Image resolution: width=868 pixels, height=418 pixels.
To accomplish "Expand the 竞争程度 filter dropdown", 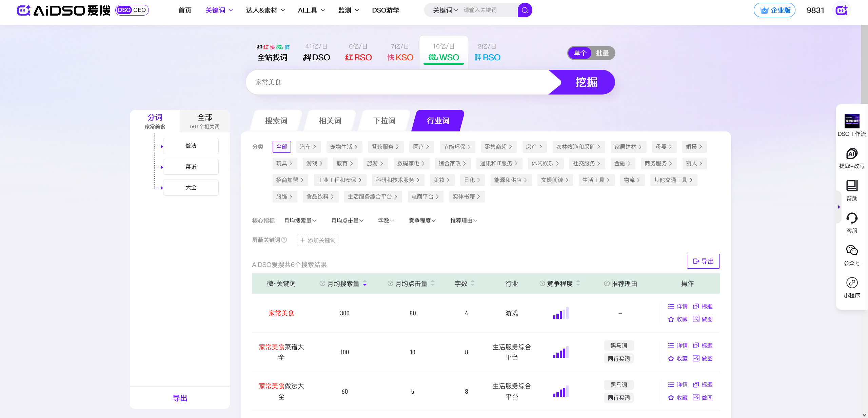I will coord(422,221).
